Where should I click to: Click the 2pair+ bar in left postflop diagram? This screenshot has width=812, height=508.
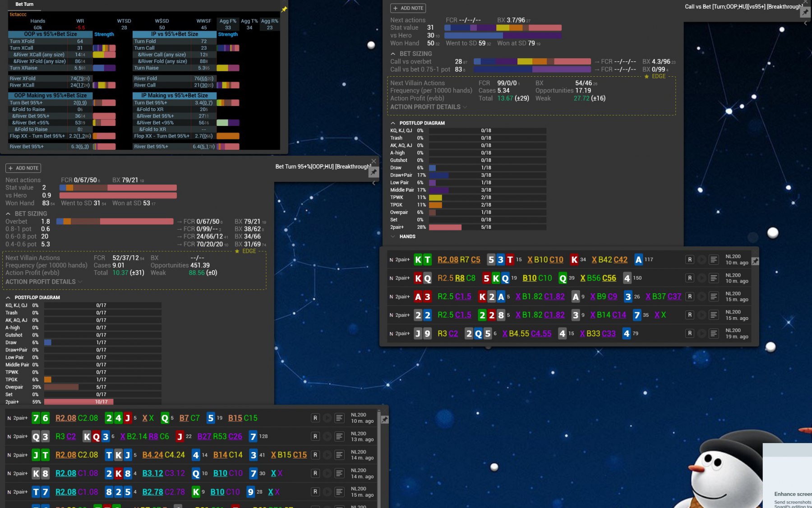pos(78,402)
